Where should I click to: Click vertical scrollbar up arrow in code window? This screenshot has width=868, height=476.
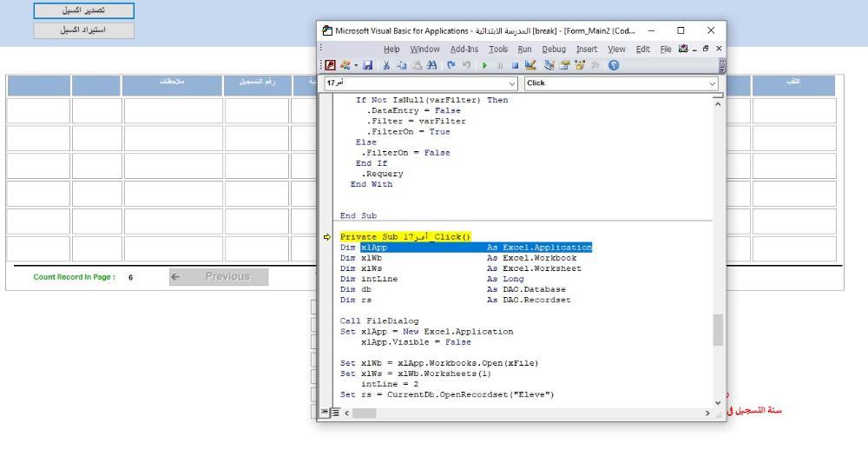718,104
